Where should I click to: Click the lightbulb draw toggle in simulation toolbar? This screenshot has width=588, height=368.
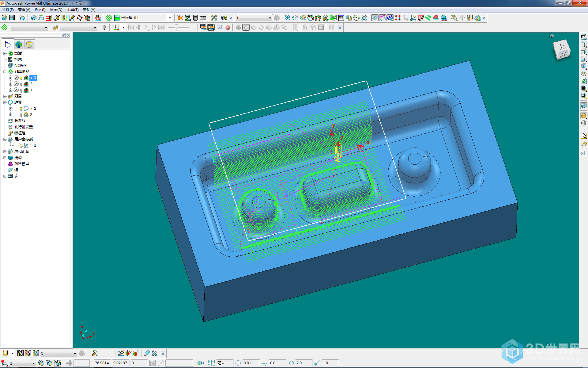tap(104, 28)
